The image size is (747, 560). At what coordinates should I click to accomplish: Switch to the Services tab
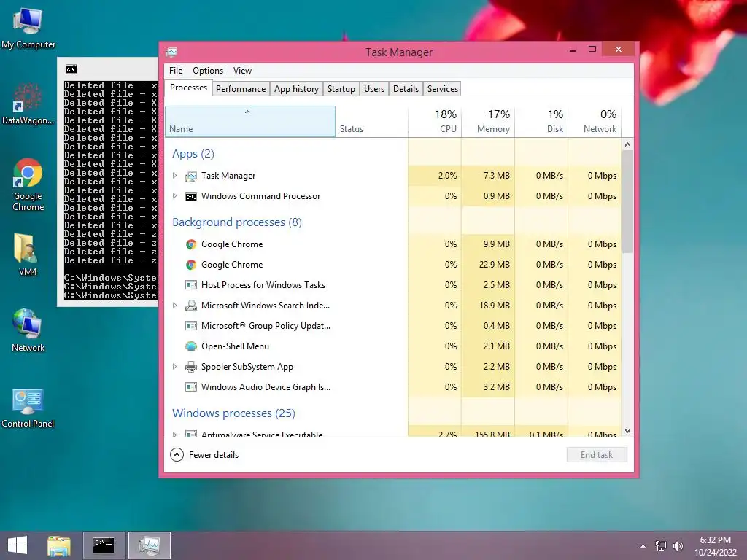coord(443,89)
